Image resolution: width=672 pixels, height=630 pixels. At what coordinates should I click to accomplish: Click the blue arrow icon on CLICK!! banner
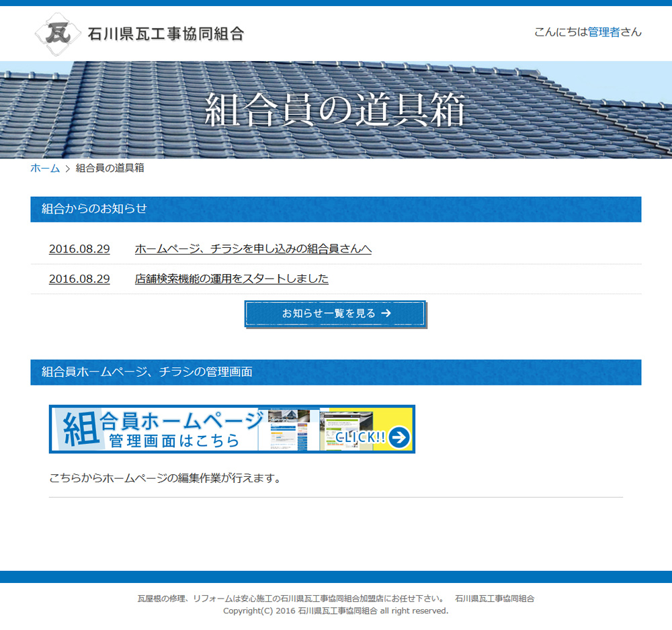pyautogui.click(x=399, y=436)
